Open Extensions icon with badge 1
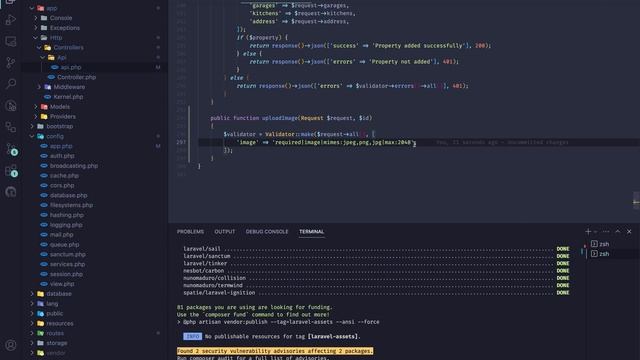The image size is (640, 360). point(11,171)
